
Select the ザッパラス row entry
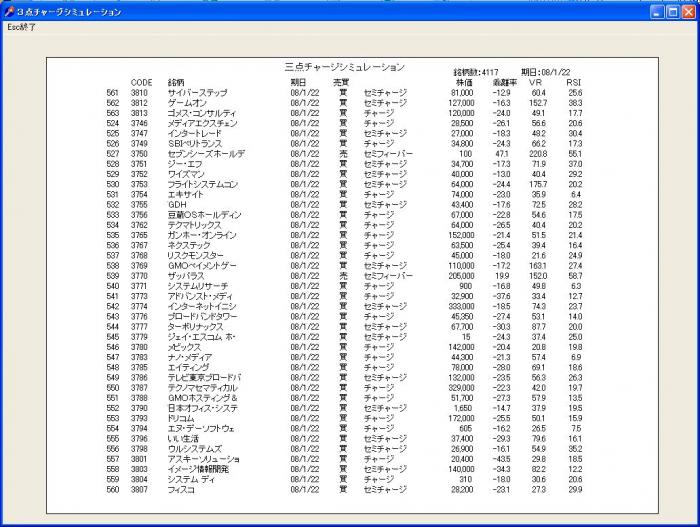tap(186, 275)
